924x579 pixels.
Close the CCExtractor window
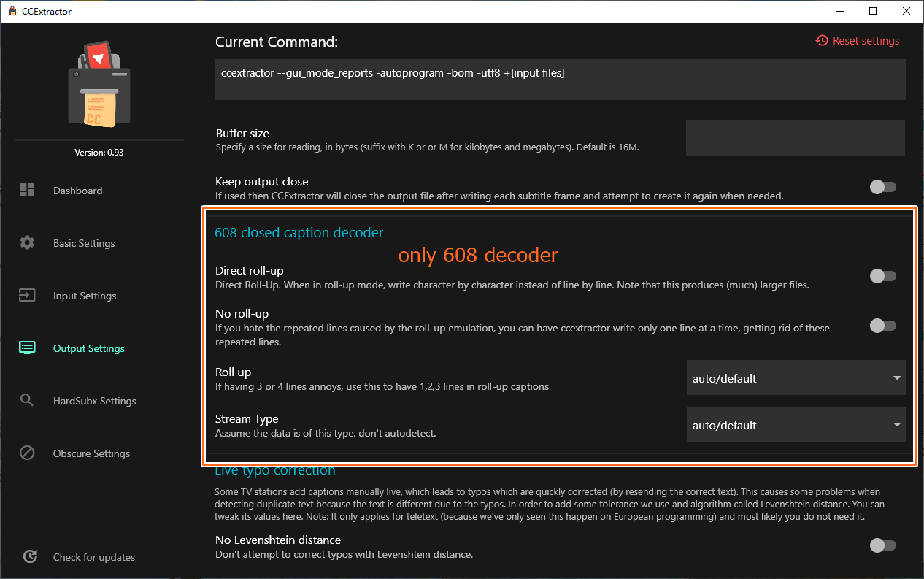(x=906, y=12)
